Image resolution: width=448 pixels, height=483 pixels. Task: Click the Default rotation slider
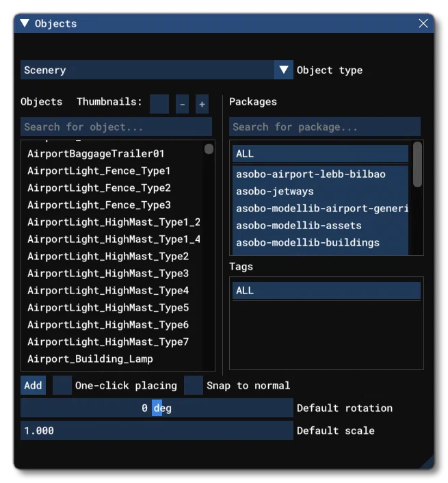157,408
